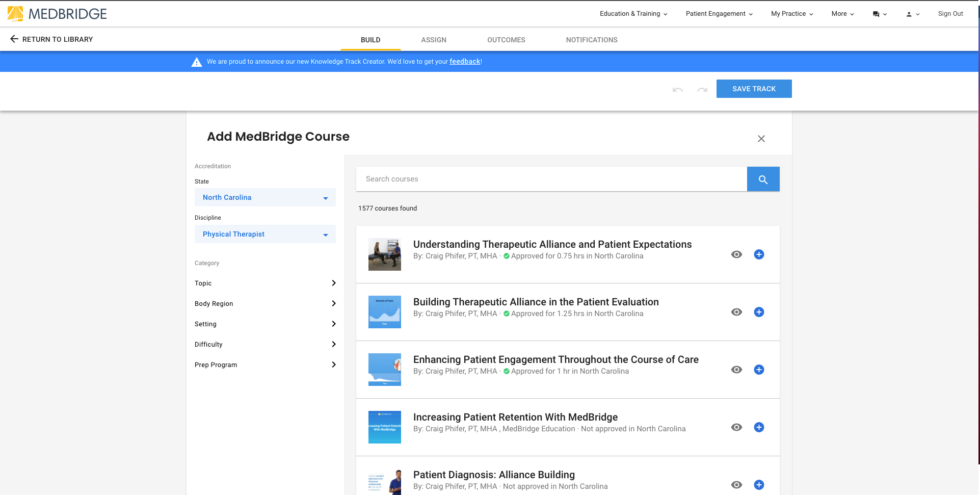Click thumbnail of Enhancing Patient Engagement course
The width and height of the screenshot is (980, 495).
pos(385,370)
